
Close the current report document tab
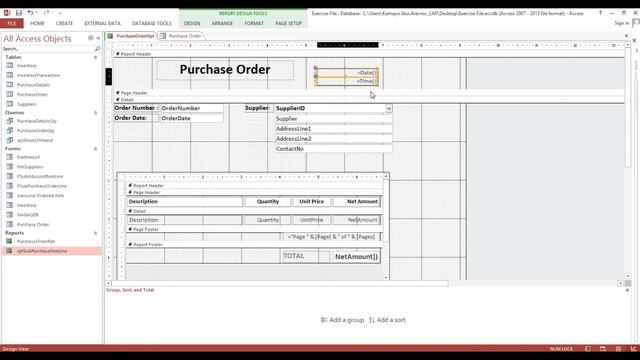click(627, 36)
